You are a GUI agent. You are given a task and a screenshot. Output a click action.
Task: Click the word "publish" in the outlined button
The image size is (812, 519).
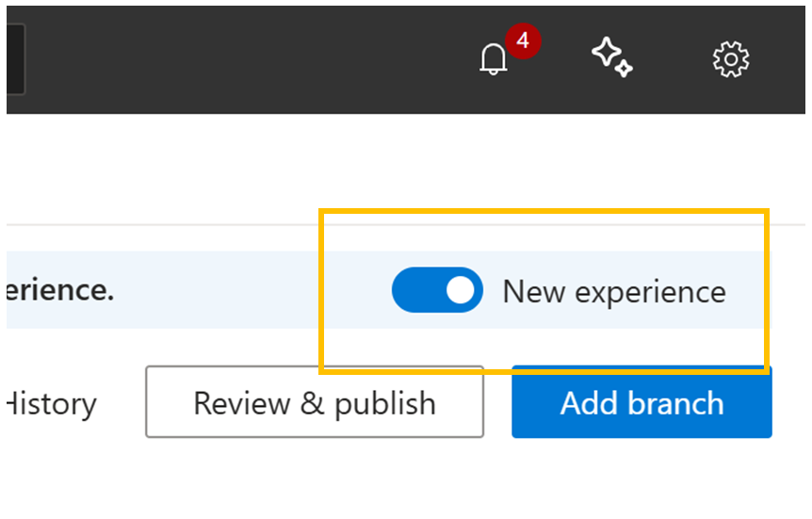tap(384, 403)
